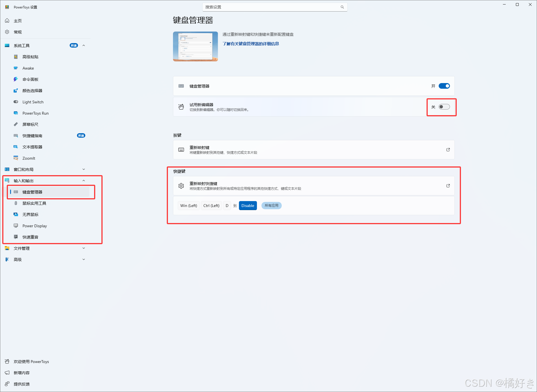The height and width of the screenshot is (392, 537).
Task: Expand the 高级 section chevron
Action: tap(84, 259)
